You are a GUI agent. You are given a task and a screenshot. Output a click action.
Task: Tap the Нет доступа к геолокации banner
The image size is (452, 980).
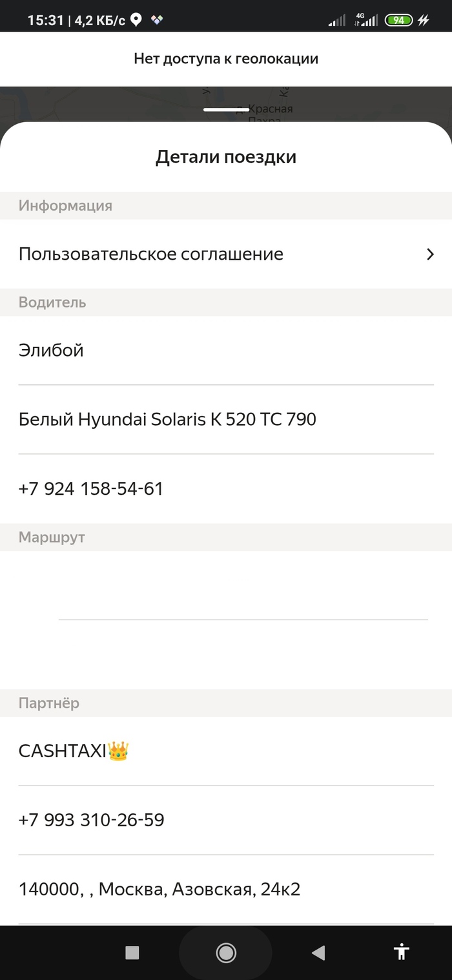(x=226, y=59)
